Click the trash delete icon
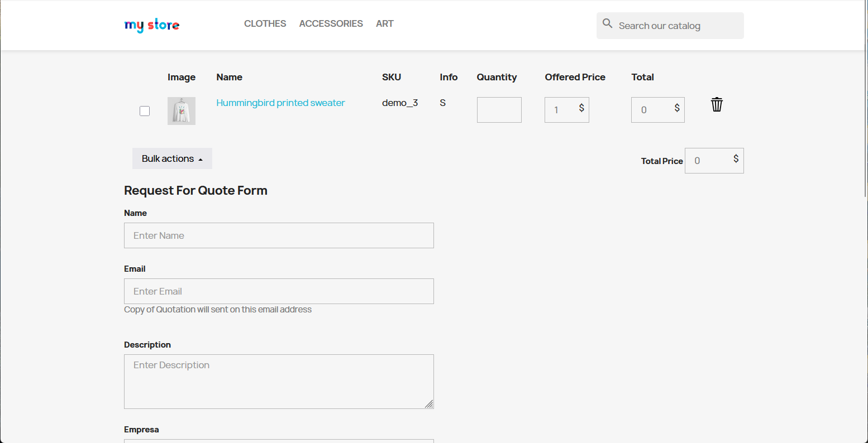Image resolution: width=868 pixels, height=443 pixels. pyautogui.click(x=717, y=104)
